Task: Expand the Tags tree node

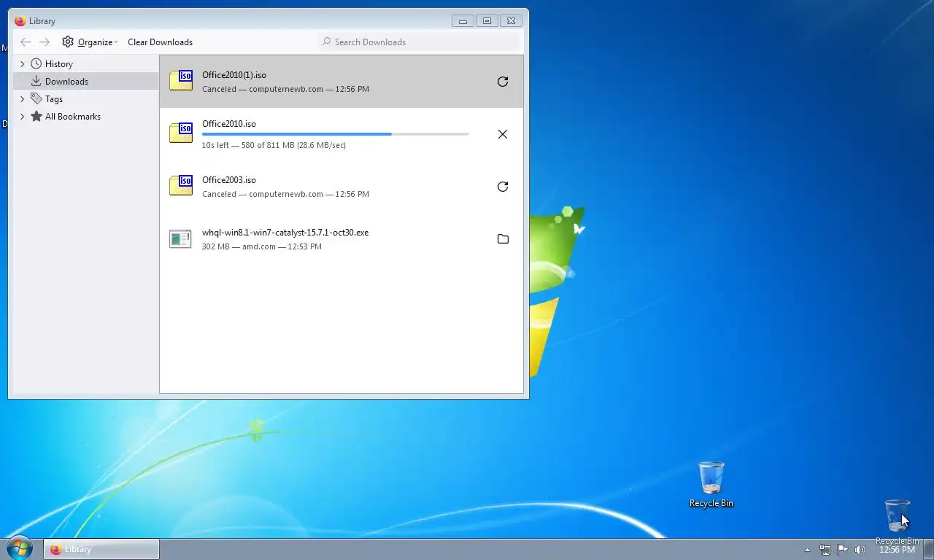Action: (x=22, y=98)
